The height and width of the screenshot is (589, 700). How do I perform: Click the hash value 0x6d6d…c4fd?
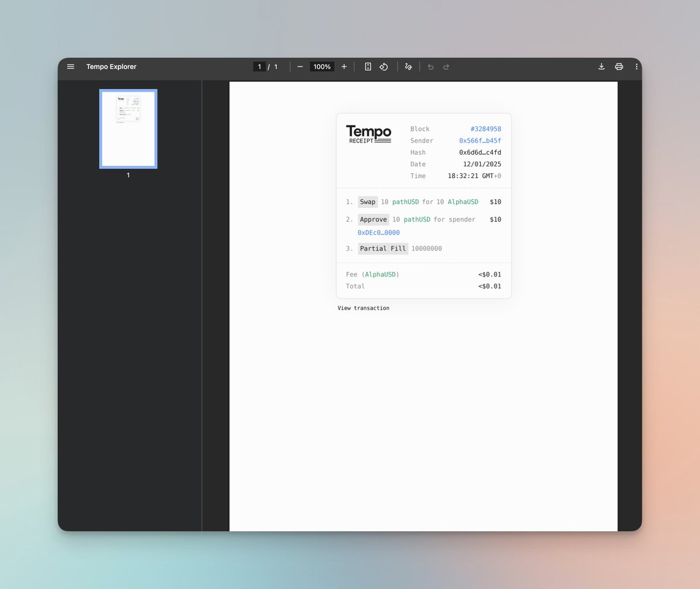pos(480,152)
